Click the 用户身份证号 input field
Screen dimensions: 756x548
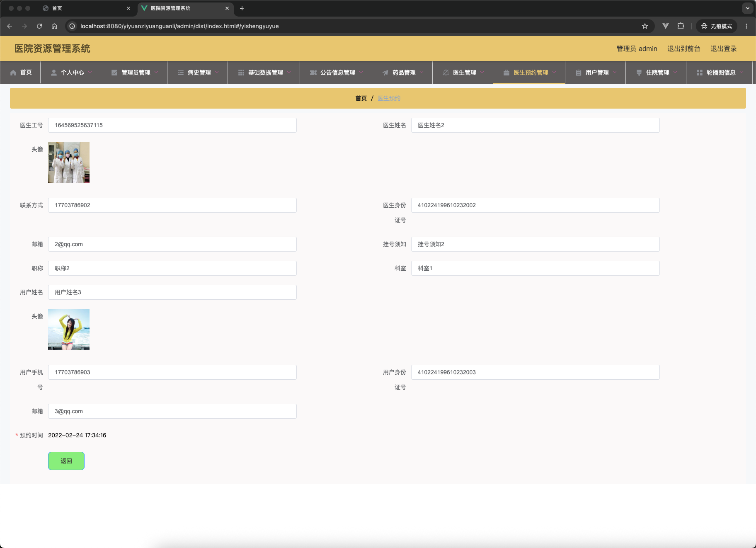[x=535, y=372]
